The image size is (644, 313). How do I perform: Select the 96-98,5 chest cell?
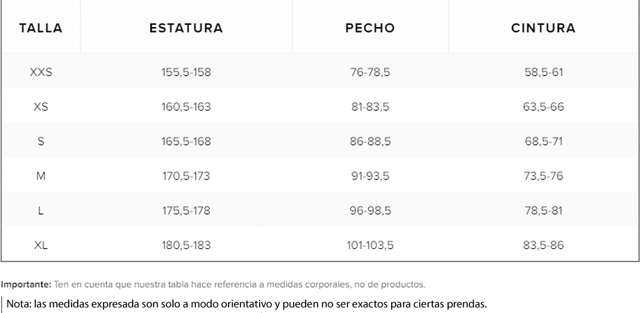pyautogui.click(x=370, y=211)
